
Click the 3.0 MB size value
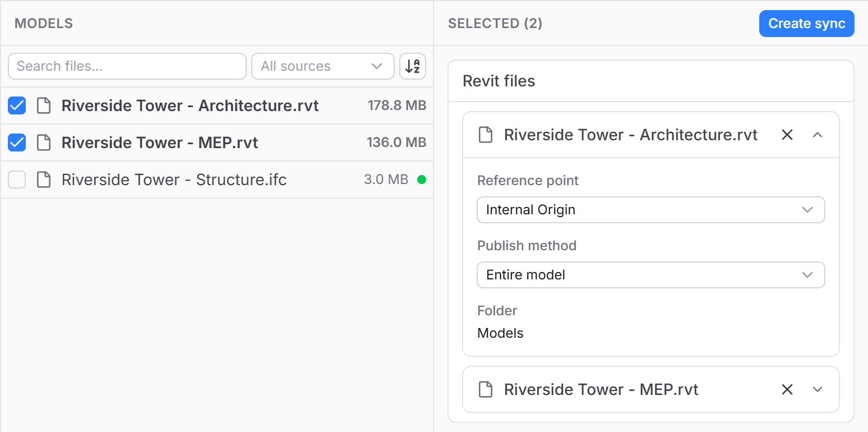(x=386, y=180)
